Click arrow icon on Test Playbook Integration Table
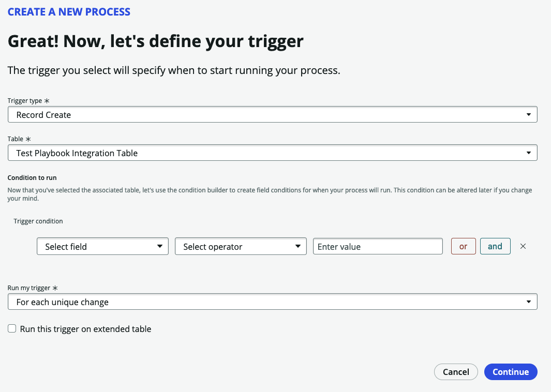 tap(528, 153)
